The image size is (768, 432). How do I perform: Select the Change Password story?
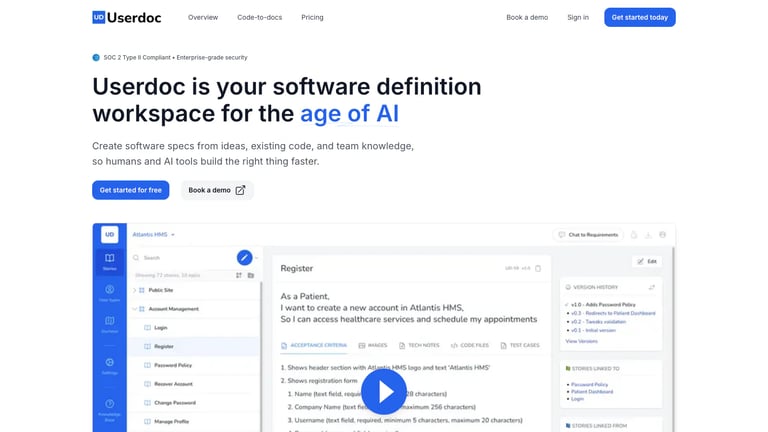pos(195,403)
